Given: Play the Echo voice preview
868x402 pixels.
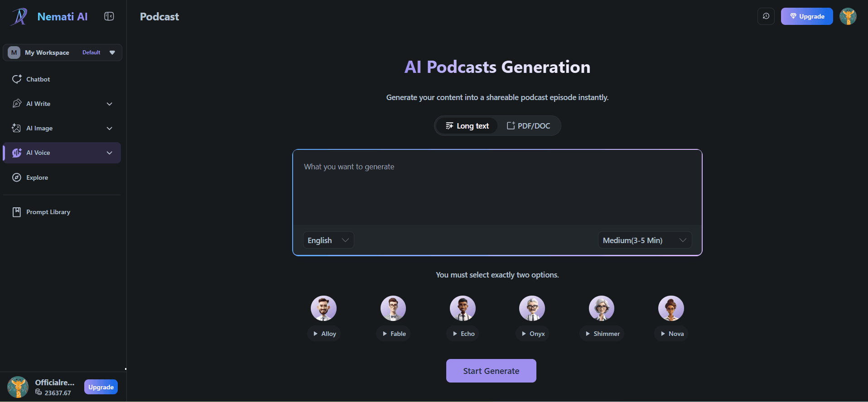Looking at the screenshot, I should (x=463, y=334).
